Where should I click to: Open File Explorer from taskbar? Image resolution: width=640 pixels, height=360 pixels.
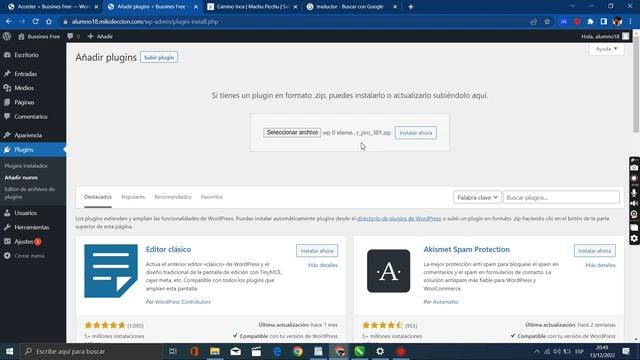215,351
